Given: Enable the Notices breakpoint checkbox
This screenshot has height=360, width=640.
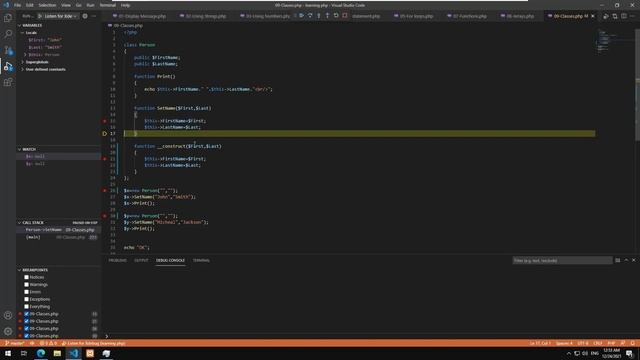Looking at the screenshot, I should click(x=27, y=277).
